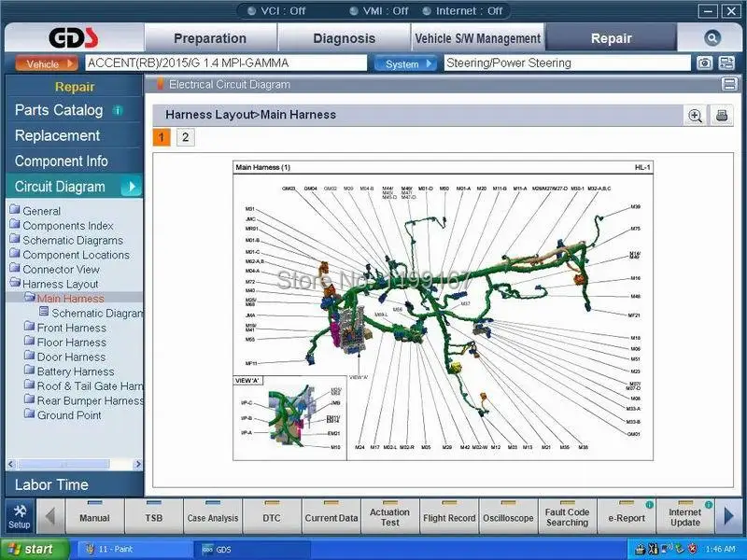Click the Steering/Power Steering system field

(567, 63)
